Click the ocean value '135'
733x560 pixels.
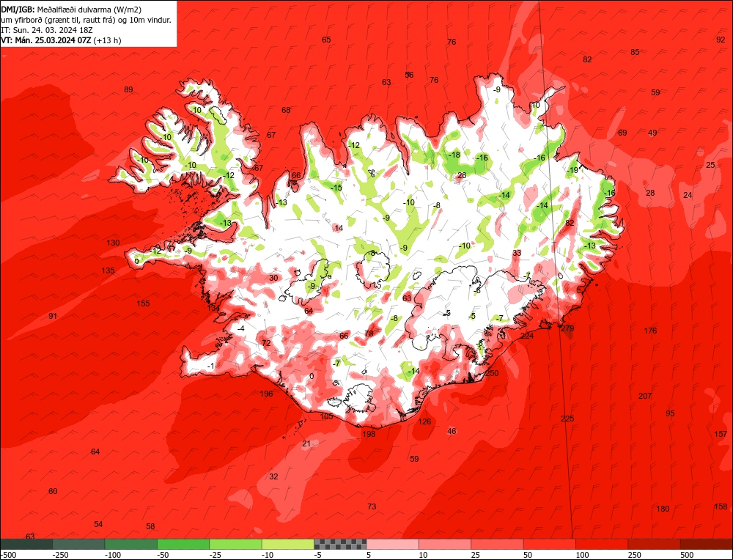pyautogui.click(x=108, y=270)
